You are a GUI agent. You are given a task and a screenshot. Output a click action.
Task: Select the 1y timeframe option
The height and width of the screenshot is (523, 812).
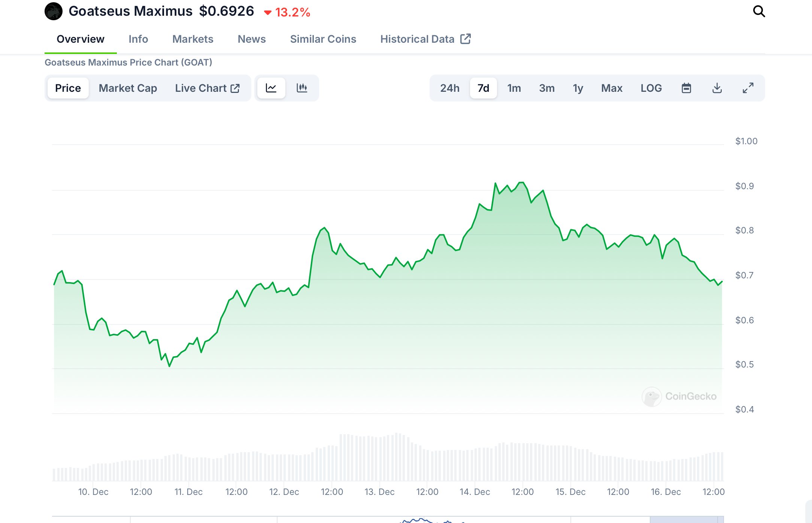pyautogui.click(x=578, y=88)
